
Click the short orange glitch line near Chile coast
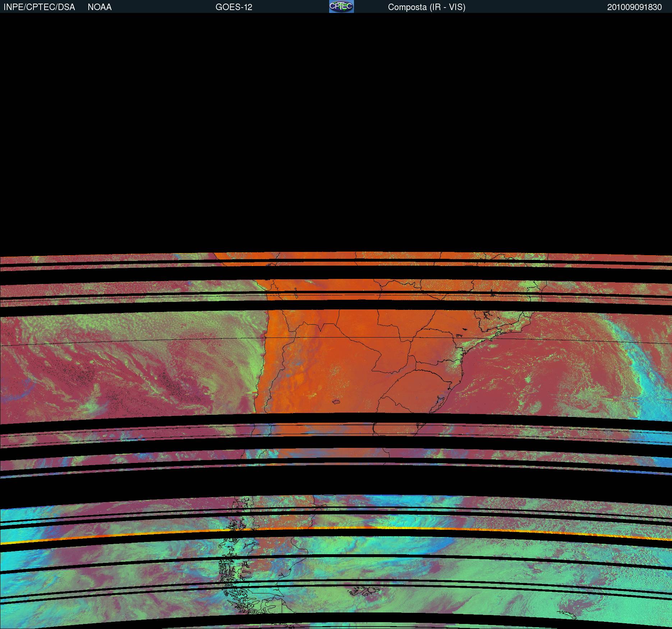coord(254,392)
